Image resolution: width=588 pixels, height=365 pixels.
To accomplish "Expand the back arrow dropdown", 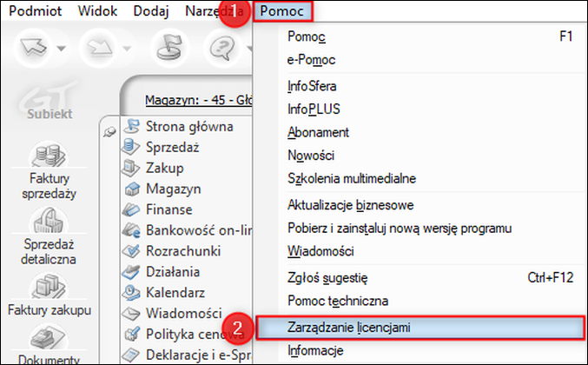I will [x=61, y=49].
